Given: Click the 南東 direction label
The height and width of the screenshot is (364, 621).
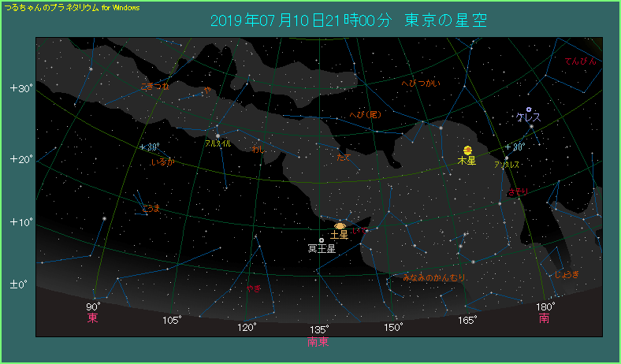Looking at the screenshot, I should pyautogui.click(x=318, y=342).
